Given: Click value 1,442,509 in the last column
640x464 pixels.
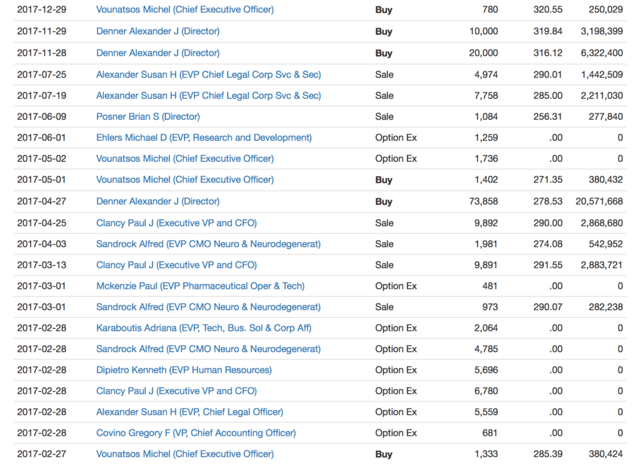Looking at the screenshot, I should pyautogui.click(x=602, y=74).
